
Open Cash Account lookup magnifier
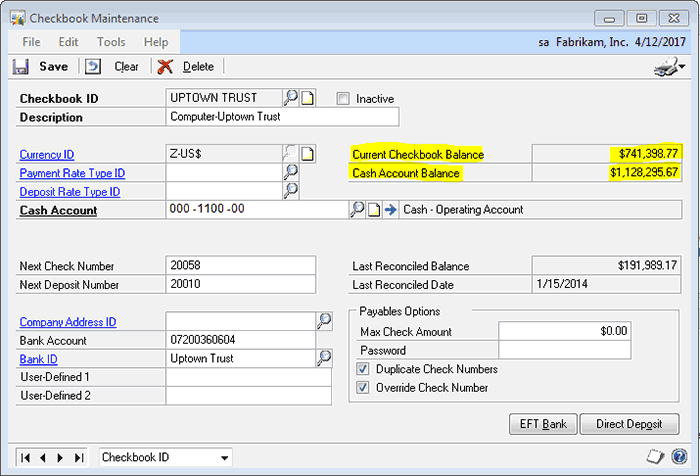(357, 209)
